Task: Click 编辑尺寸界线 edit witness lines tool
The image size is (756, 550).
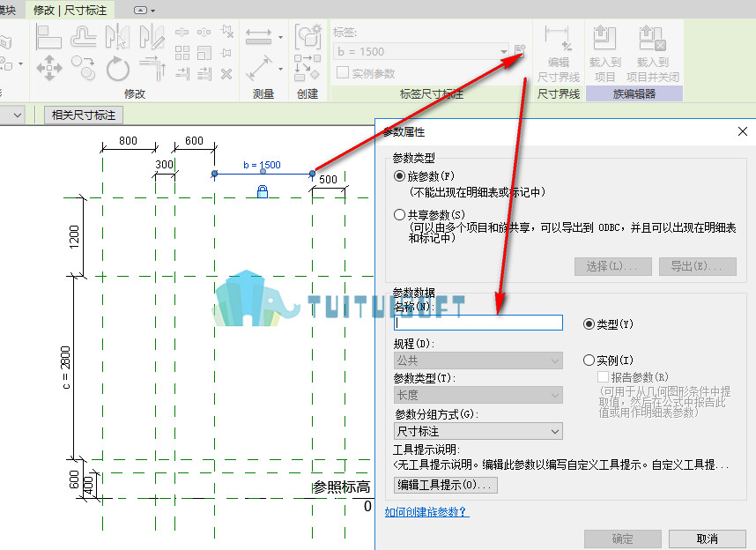Action: coord(559,54)
